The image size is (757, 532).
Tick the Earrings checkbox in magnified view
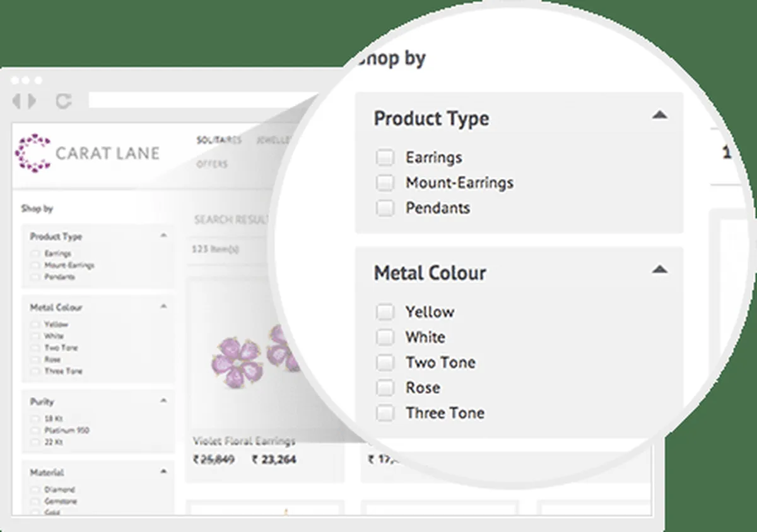(385, 158)
